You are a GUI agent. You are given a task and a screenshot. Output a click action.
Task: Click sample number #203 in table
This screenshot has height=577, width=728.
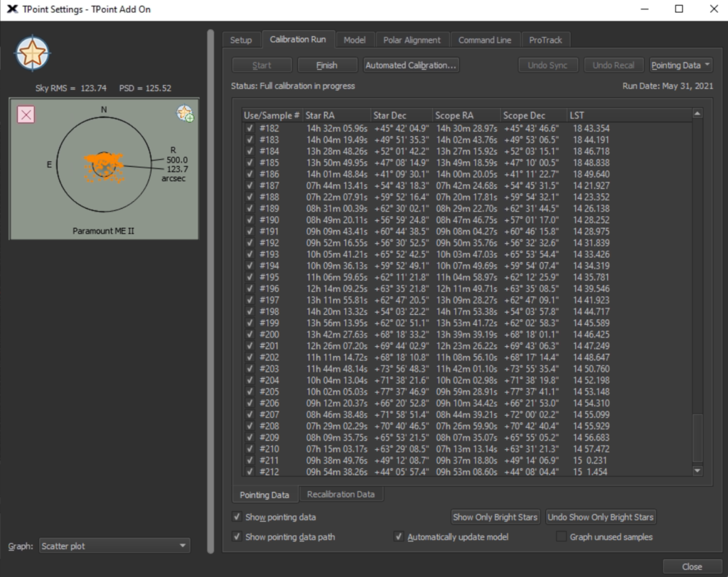coord(269,369)
